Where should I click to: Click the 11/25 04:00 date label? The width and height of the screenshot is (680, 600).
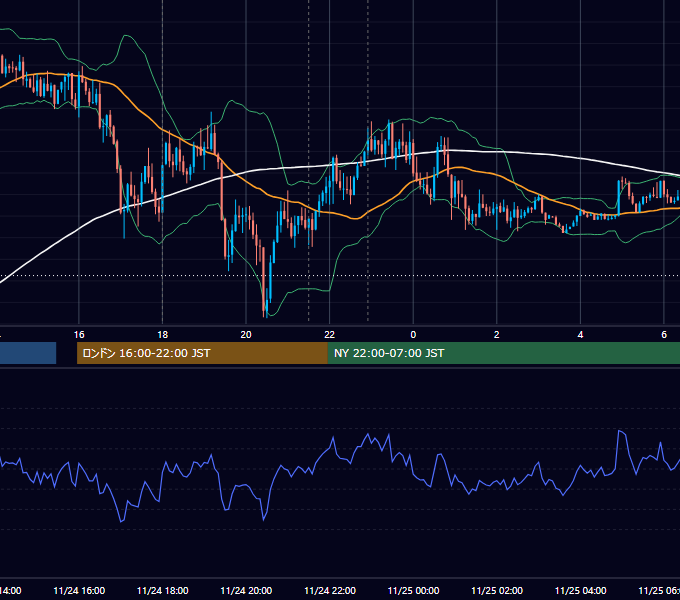coord(580,590)
